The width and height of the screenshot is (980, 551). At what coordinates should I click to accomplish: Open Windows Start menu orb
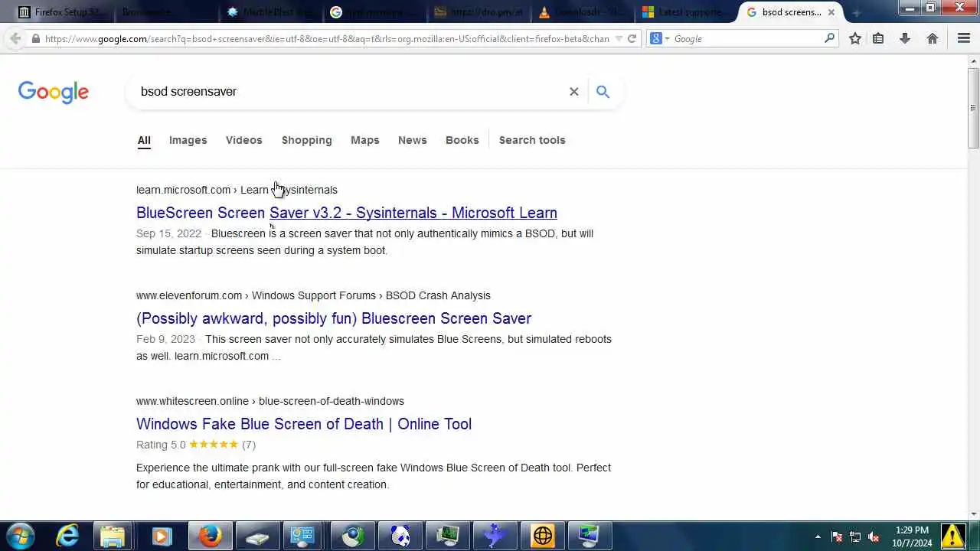point(19,536)
